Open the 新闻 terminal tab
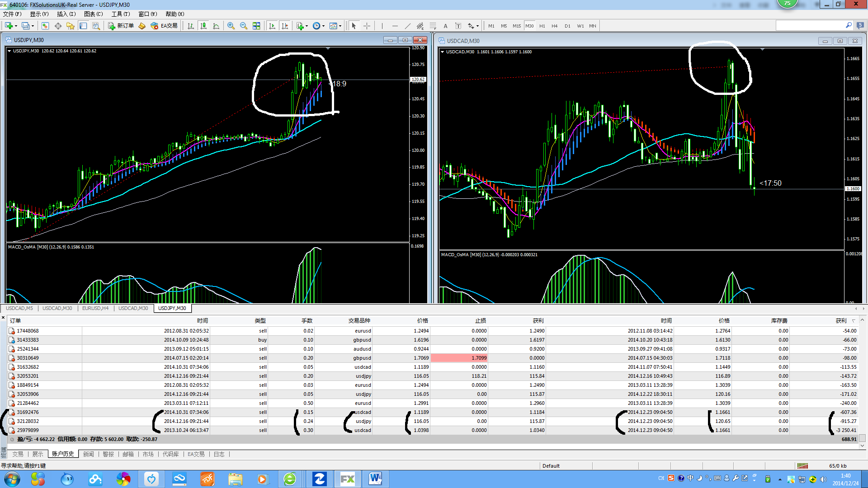Viewport: 868px width, 488px height. click(x=89, y=454)
